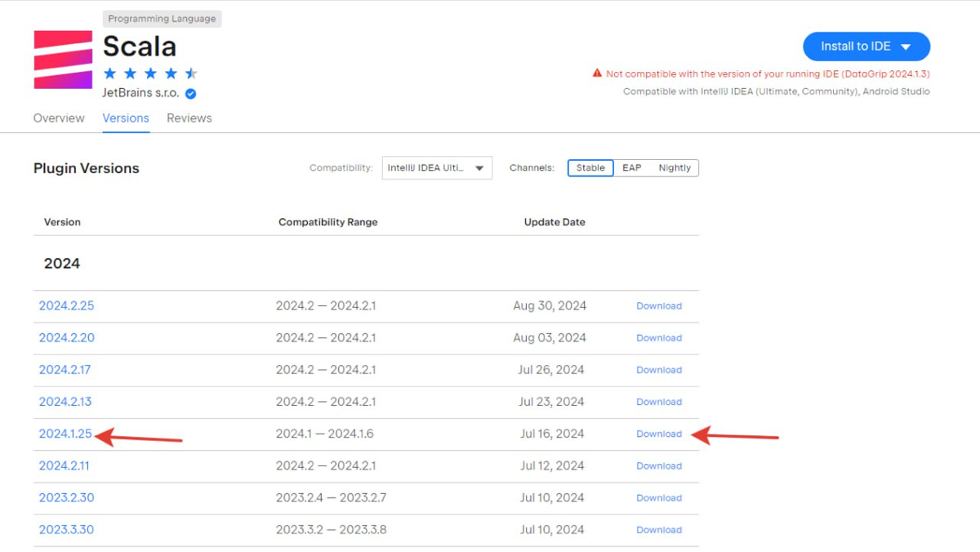Open JetBrains s.r.o. vendor page

140,93
